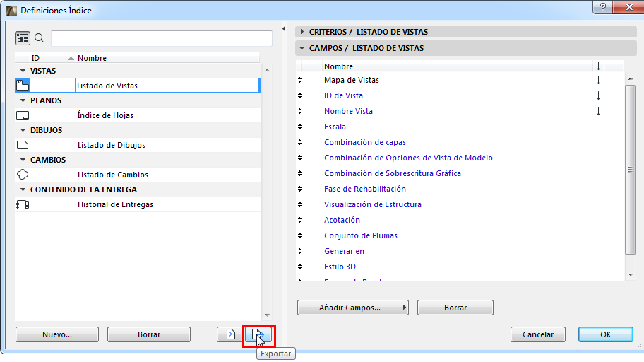The width and height of the screenshot is (644, 362).
Task: Click the fields list scroll down arrow
Action: point(631,275)
